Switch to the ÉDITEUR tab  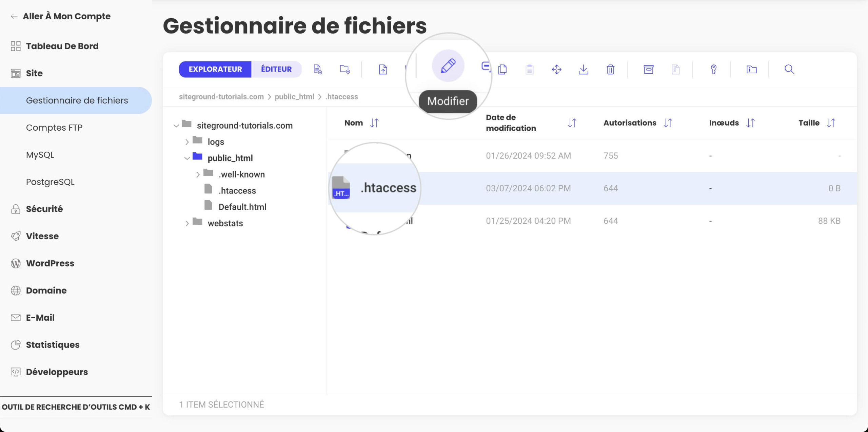(276, 69)
